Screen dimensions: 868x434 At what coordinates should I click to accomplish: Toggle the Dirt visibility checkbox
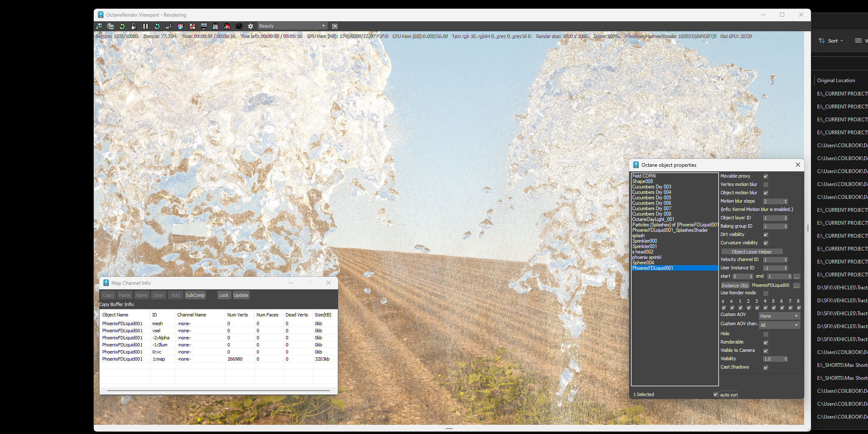pyautogui.click(x=766, y=235)
